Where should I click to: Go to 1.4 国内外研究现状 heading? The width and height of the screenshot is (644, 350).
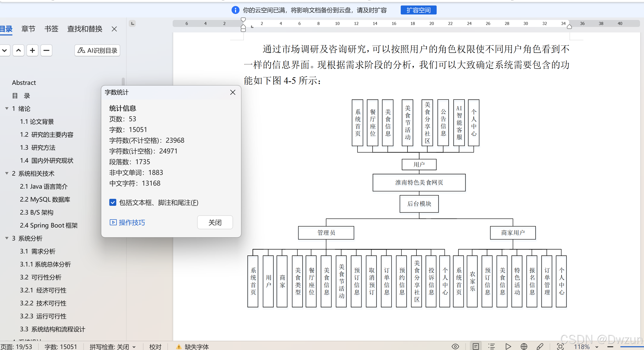coord(47,161)
